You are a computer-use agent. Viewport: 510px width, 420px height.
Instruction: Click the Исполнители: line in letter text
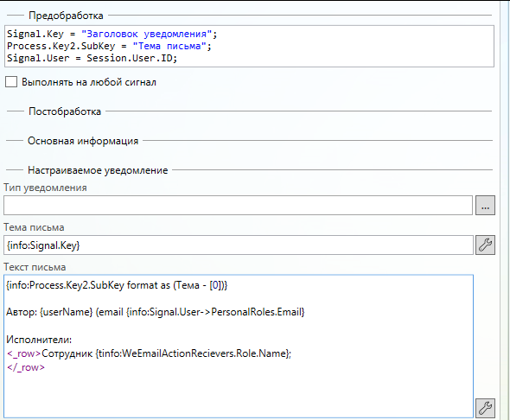(39, 340)
